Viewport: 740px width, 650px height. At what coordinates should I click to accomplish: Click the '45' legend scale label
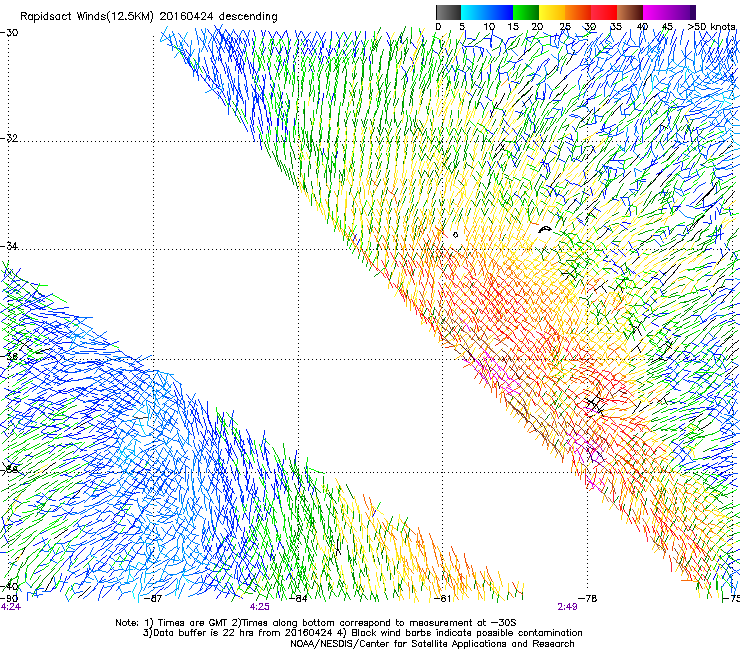click(x=667, y=27)
